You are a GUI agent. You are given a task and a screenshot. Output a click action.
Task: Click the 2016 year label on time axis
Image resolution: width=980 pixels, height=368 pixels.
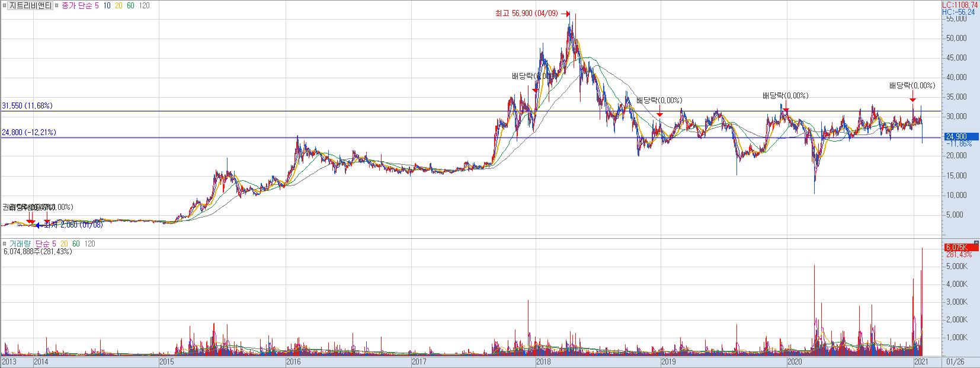[x=294, y=361]
